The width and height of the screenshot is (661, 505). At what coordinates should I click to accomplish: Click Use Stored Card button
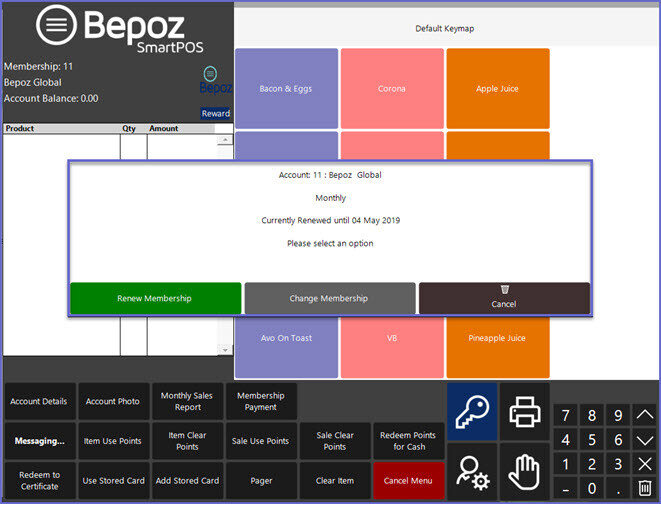[113, 481]
